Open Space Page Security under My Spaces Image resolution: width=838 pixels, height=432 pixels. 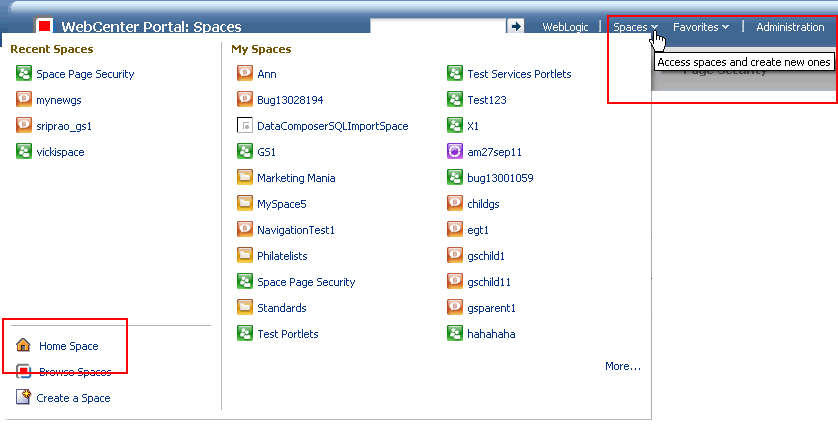[306, 282]
